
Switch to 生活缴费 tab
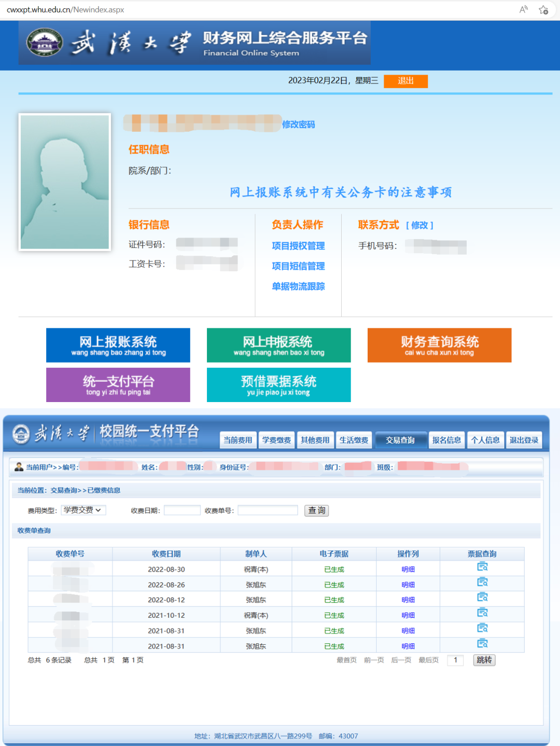354,440
